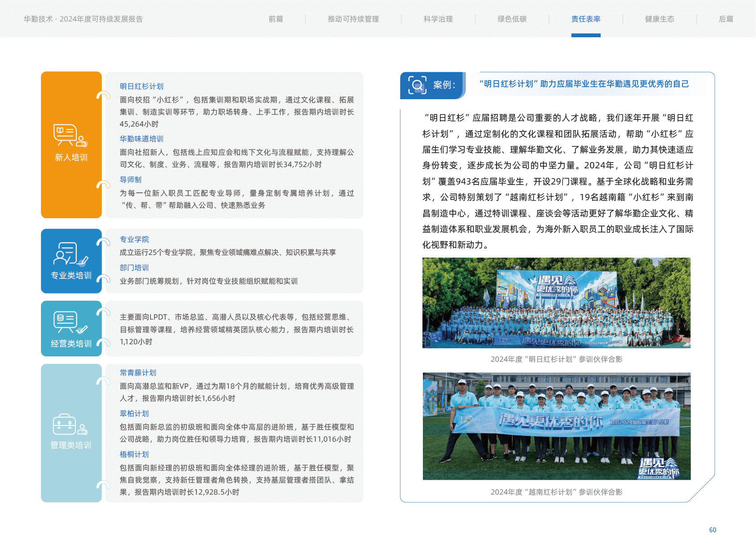The height and width of the screenshot is (557, 756).
Task: Open the 越南红杉计划 group photo
Action: (x=556, y=426)
